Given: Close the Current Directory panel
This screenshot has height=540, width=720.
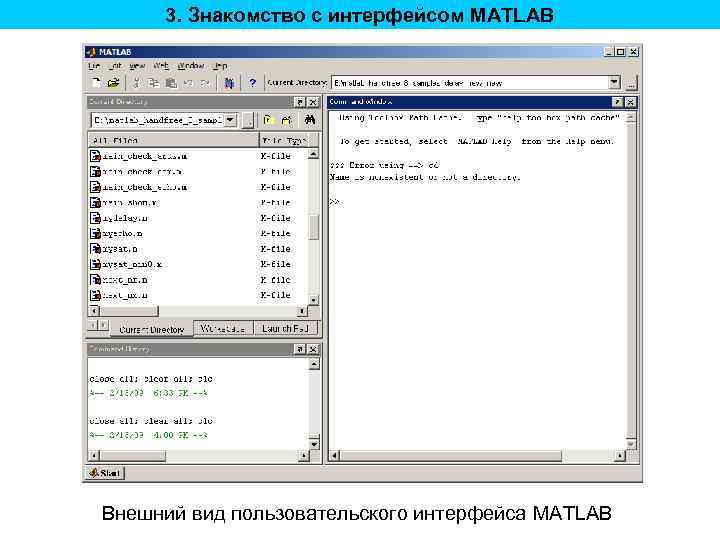Looking at the screenshot, I should [x=313, y=102].
